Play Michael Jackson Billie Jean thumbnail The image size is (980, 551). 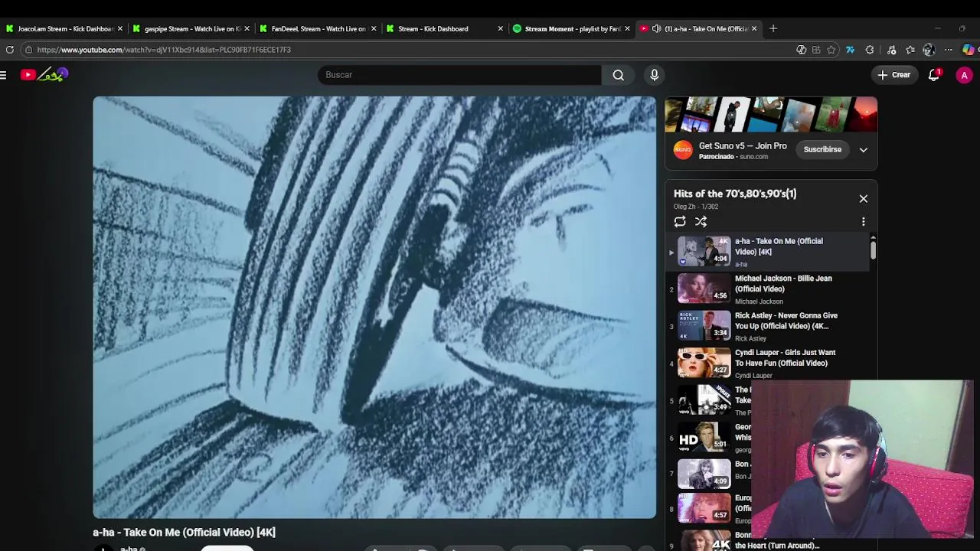pos(704,289)
